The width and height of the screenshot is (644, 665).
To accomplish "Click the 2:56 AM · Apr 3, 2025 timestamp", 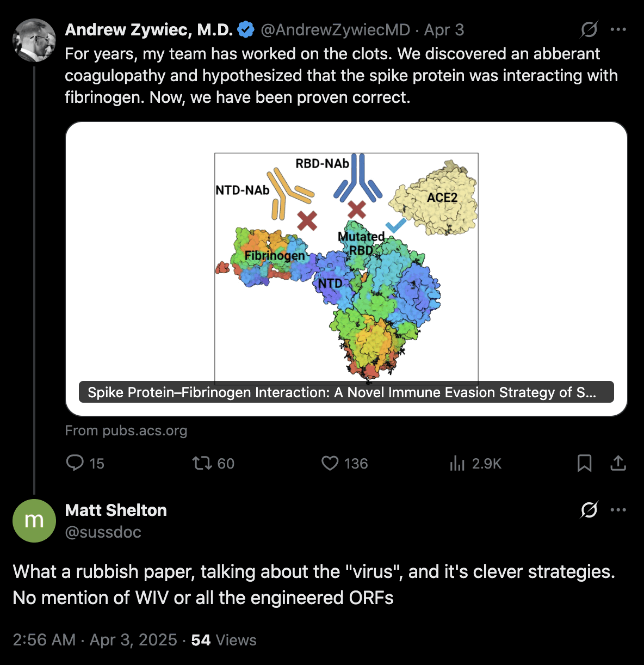I will [95, 639].
